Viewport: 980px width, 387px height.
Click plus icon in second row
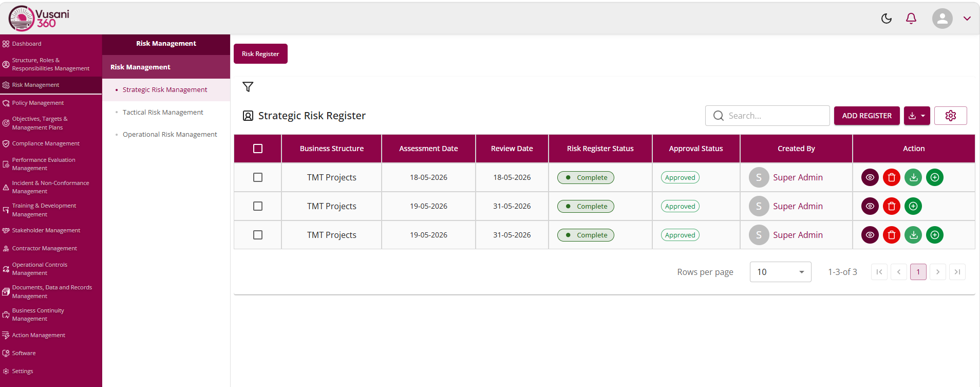pyautogui.click(x=913, y=206)
